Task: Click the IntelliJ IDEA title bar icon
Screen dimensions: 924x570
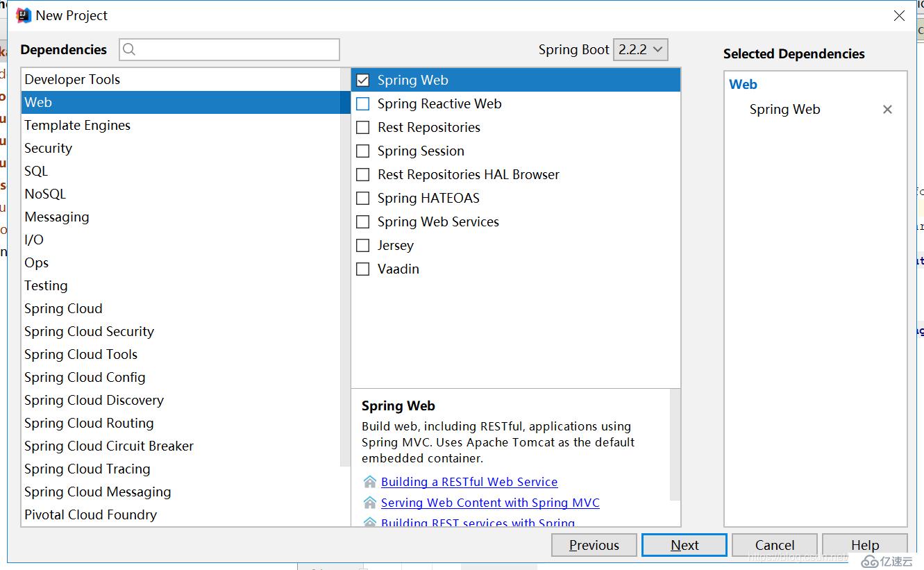Action: [24, 15]
